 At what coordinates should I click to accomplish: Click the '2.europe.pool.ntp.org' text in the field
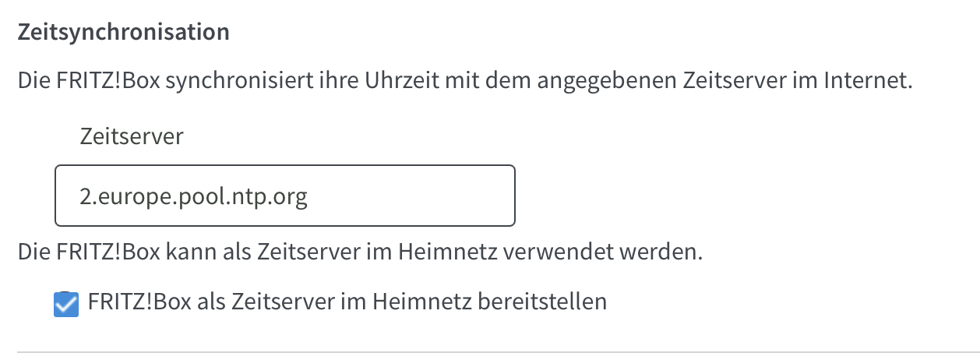pos(194,196)
